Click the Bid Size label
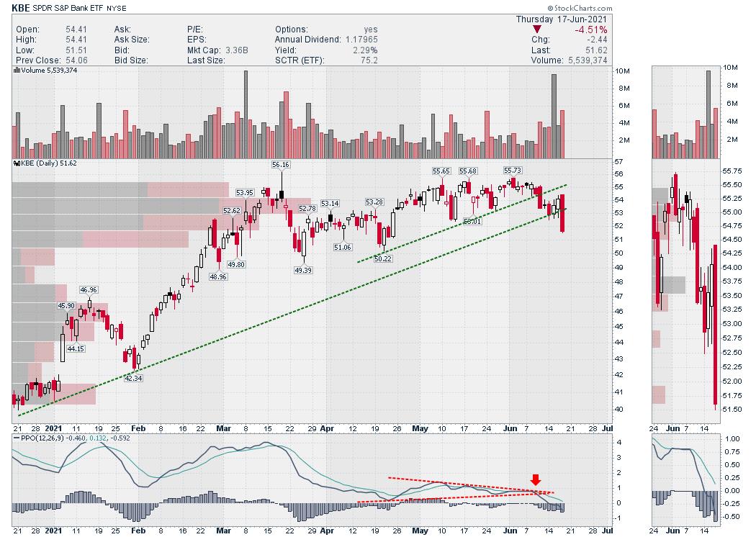This screenshot has width=756, height=537. 131,60
